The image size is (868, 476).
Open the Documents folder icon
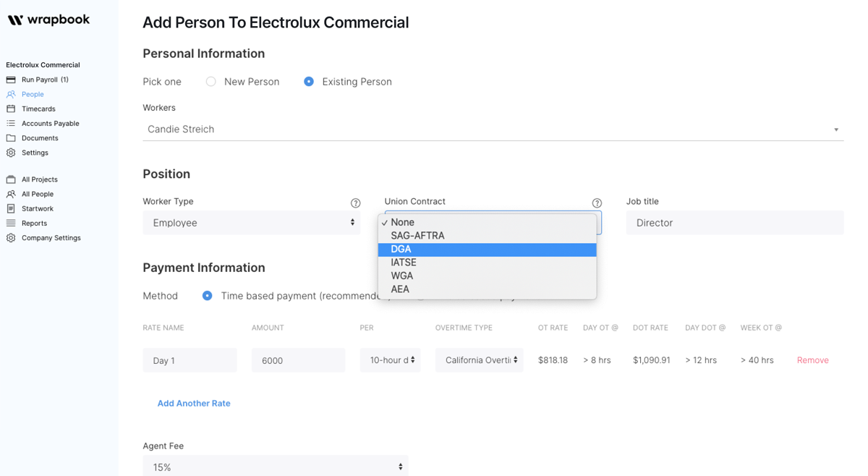tap(11, 138)
